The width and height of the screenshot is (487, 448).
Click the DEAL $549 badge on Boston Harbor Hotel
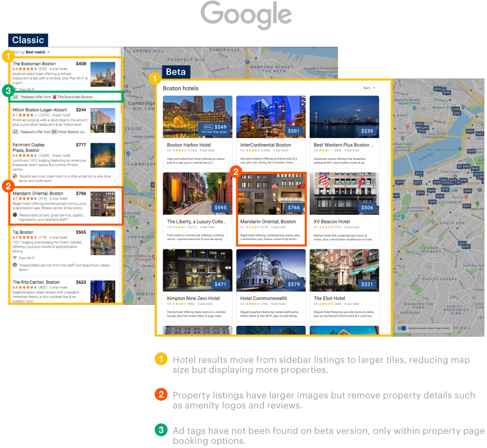point(214,129)
